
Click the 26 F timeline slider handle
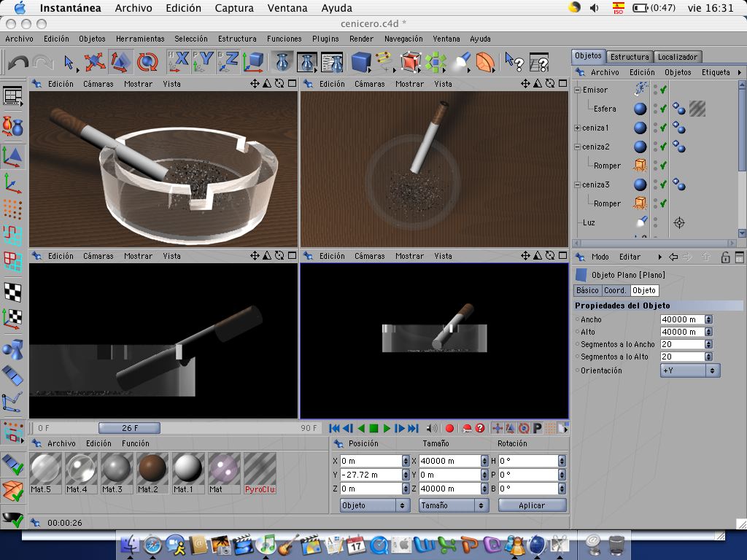tap(129, 427)
